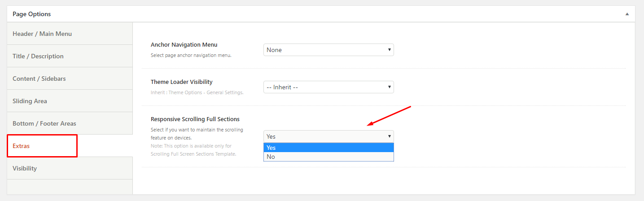Viewport: 644px width, 201px height.
Task: Click the Anchor Navigation Menu label
Action: 184,45
